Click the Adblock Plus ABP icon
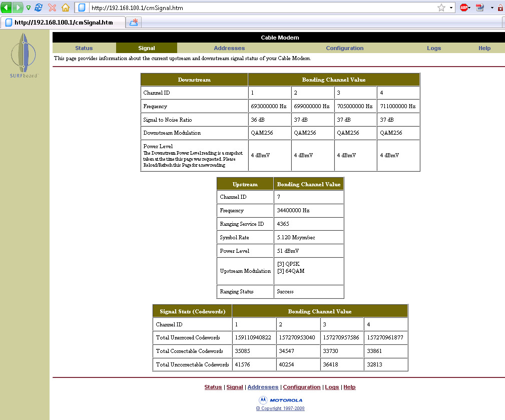This screenshot has height=420, width=505. tap(464, 8)
